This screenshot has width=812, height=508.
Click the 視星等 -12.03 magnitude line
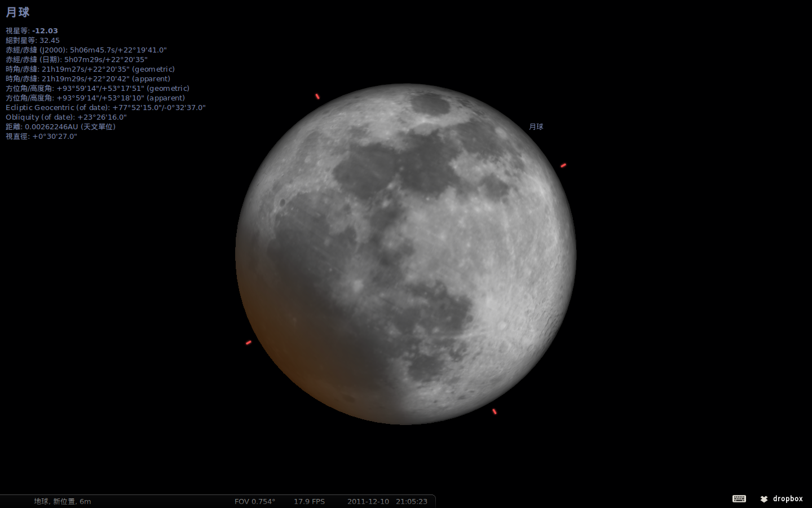tap(32, 31)
